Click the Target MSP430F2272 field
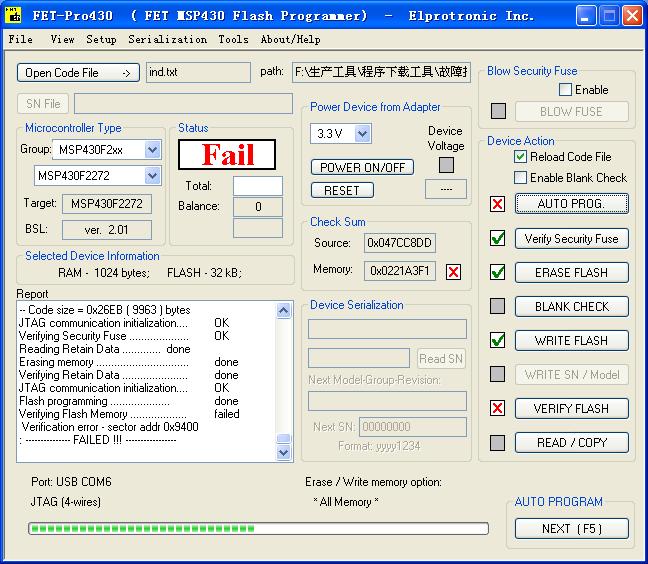The height and width of the screenshot is (564, 648). click(x=107, y=204)
